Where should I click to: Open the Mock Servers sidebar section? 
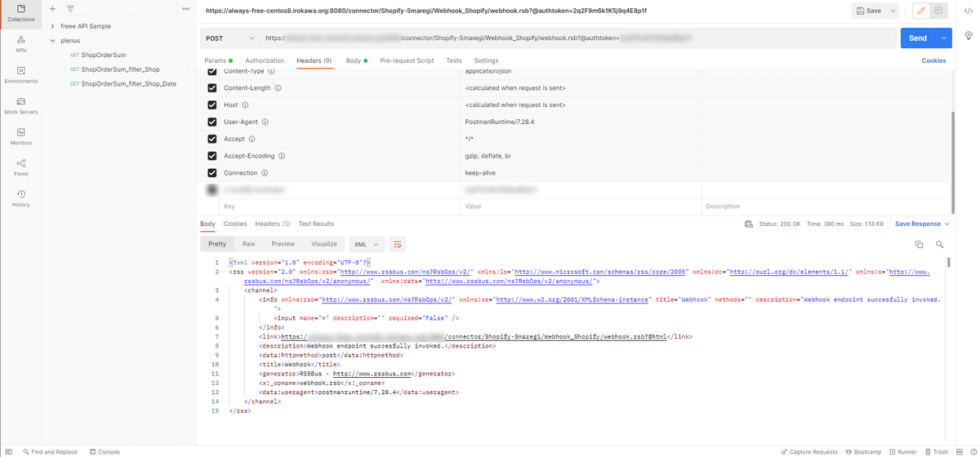tap(21, 105)
